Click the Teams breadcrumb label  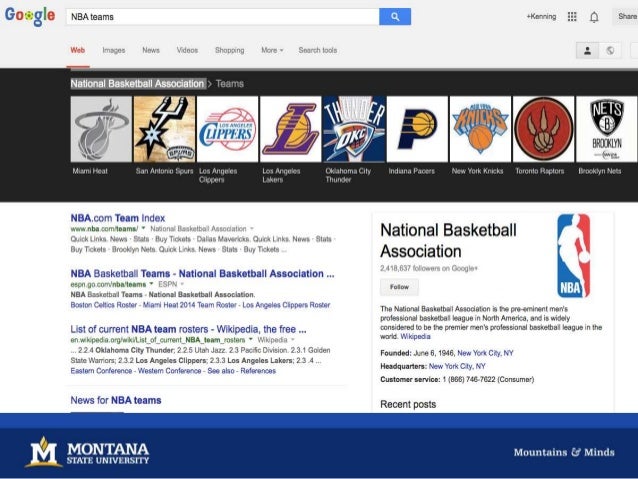(229, 84)
